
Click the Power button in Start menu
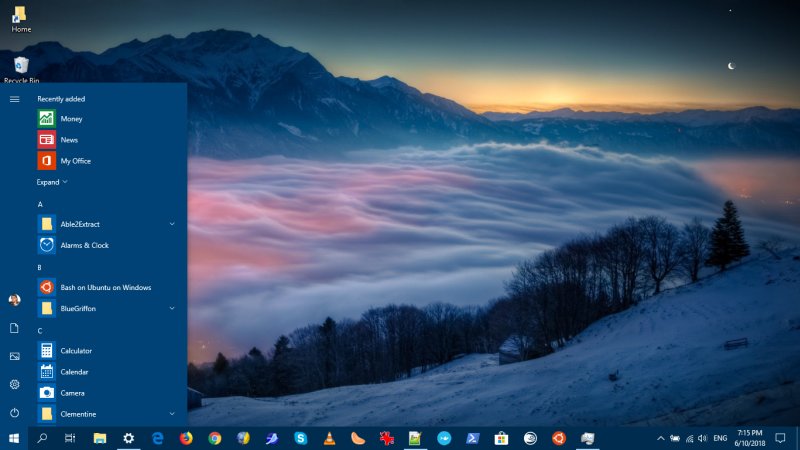[14, 413]
